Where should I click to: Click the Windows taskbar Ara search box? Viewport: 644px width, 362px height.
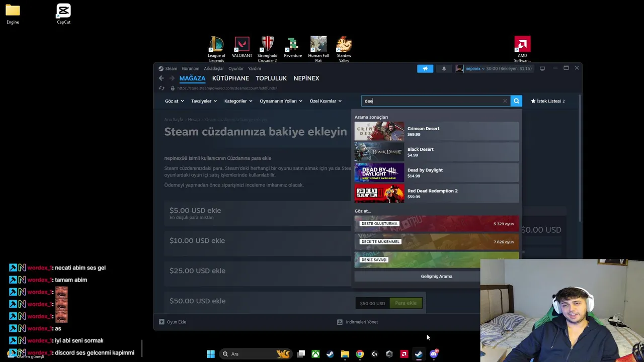pyautogui.click(x=256, y=354)
